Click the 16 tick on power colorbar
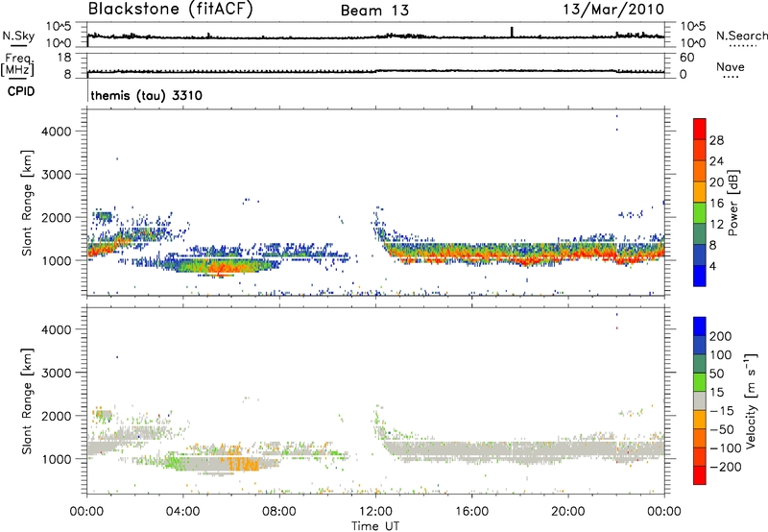 click(x=716, y=204)
